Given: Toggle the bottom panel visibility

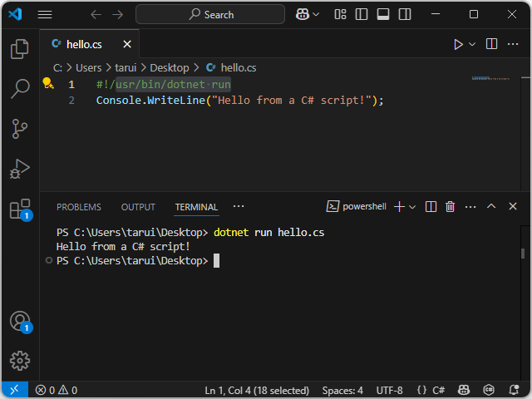Looking at the screenshot, I should (383, 14).
